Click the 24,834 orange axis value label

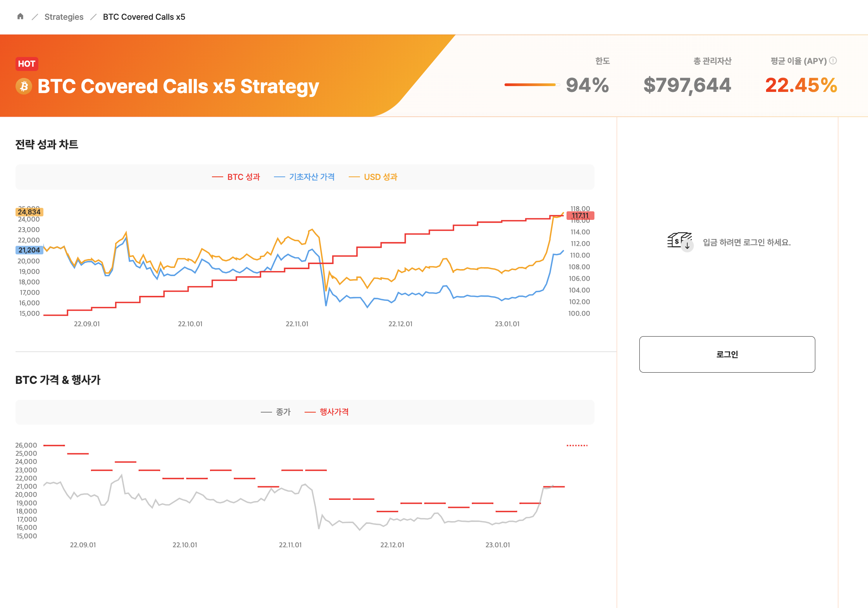pyautogui.click(x=29, y=212)
